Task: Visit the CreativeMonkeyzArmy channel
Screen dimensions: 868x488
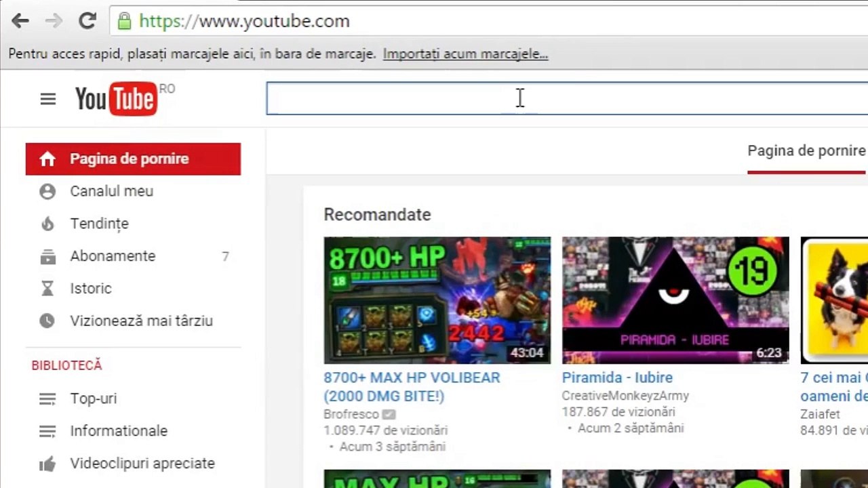Action: 625,396
